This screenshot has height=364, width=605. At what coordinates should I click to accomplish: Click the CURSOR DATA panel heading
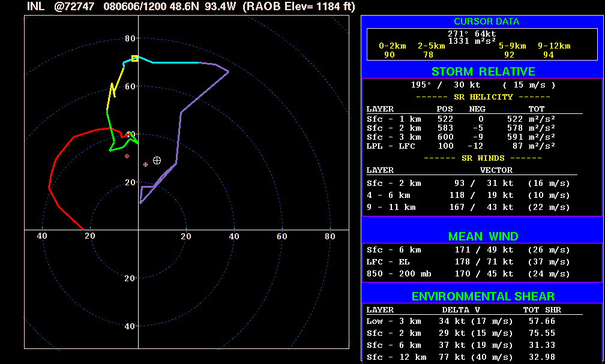486,22
